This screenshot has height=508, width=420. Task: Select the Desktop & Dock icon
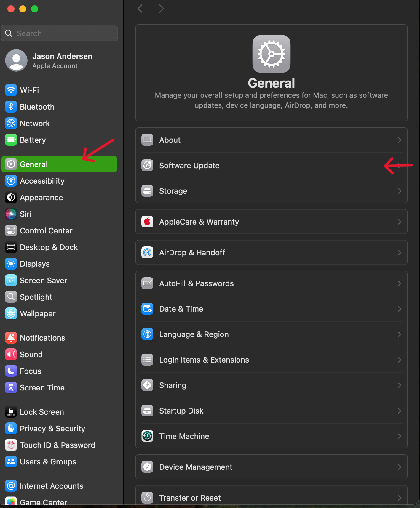(11, 247)
